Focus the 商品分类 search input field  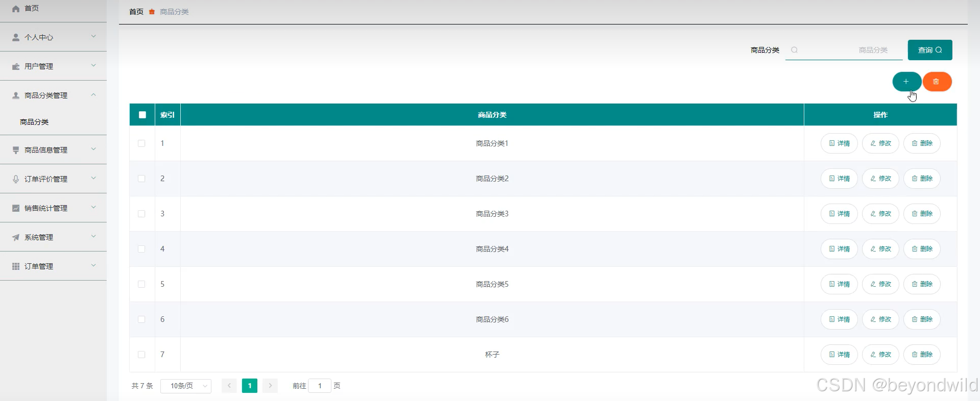point(844,50)
